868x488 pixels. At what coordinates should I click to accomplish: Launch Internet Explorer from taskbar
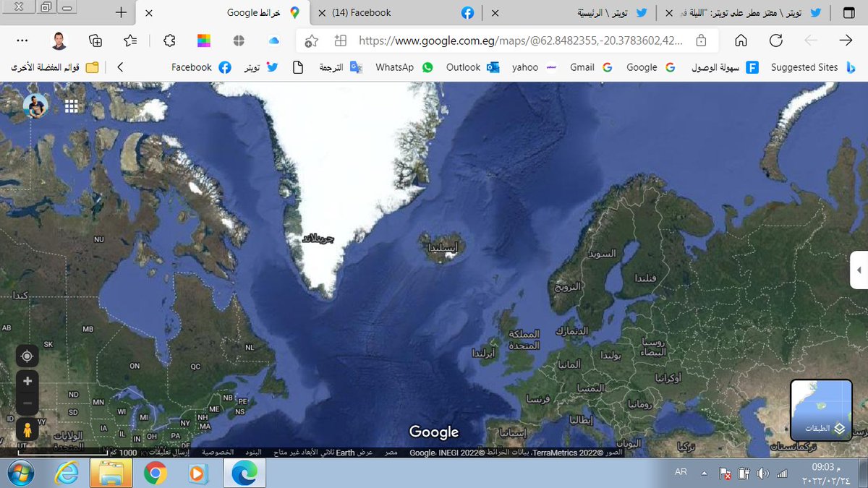pos(67,474)
